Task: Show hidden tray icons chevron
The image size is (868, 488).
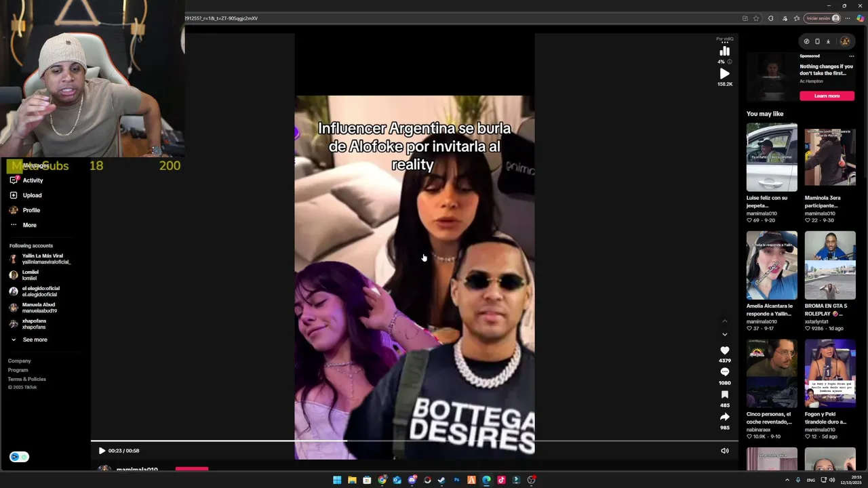Action: click(787, 480)
